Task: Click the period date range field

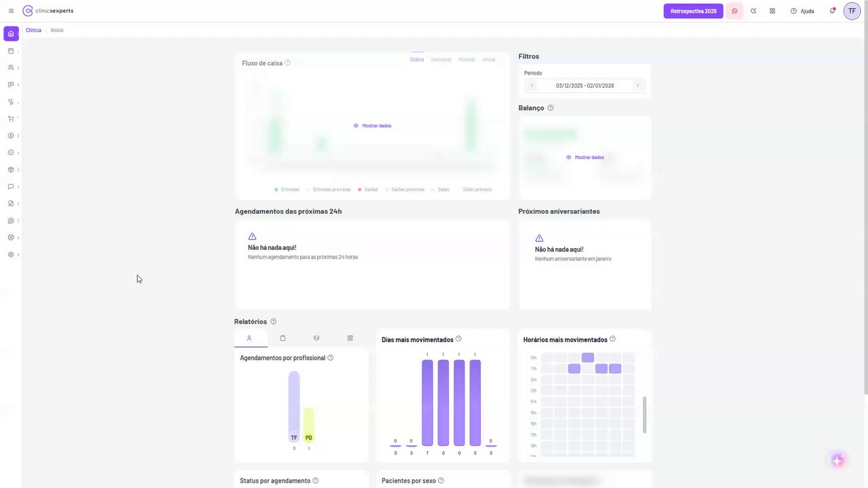Action: [585, 85]
